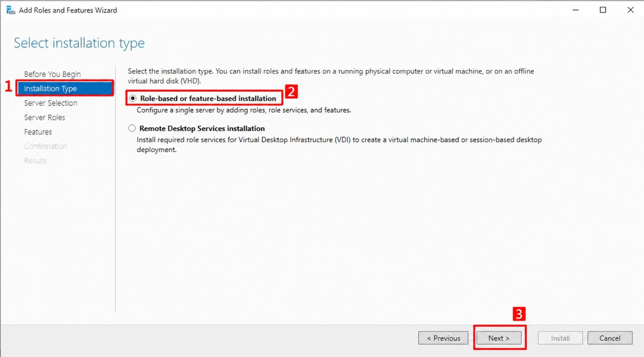This screenshot has width=644, height=357.
Task: Close the Add Roles and Features Wizard
Action: [630, 10]
